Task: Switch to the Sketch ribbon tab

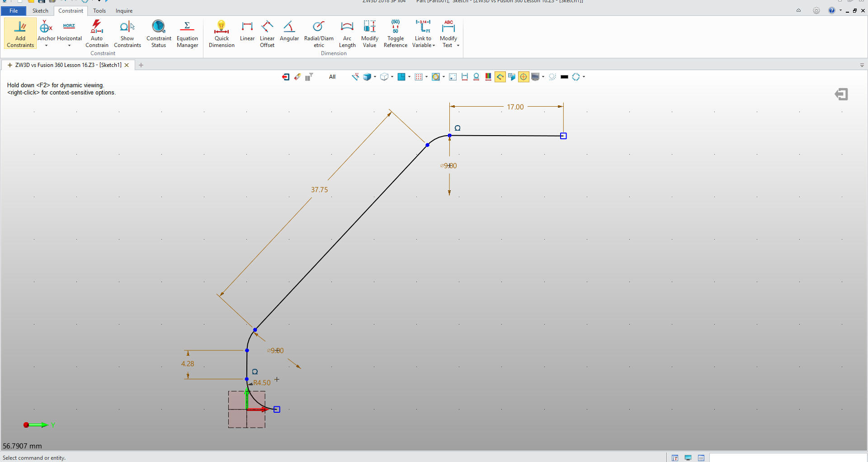Action: (40, 11)
